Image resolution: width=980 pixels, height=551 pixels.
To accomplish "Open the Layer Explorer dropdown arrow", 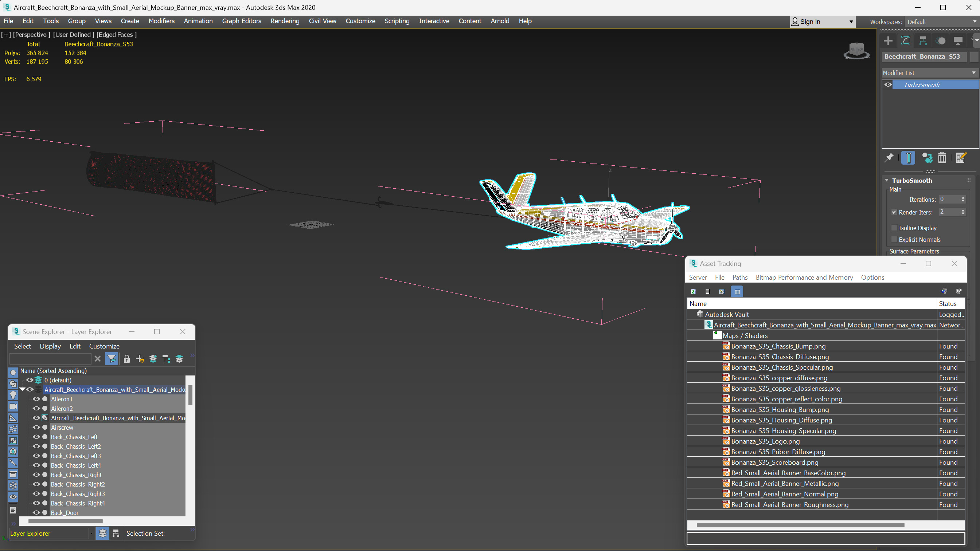I will click(91, 534).
